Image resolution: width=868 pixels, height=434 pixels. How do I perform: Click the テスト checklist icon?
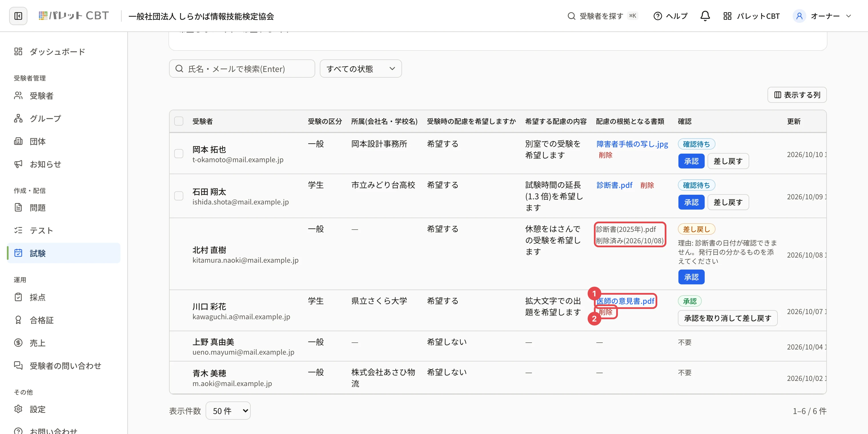tap(18, 230)
